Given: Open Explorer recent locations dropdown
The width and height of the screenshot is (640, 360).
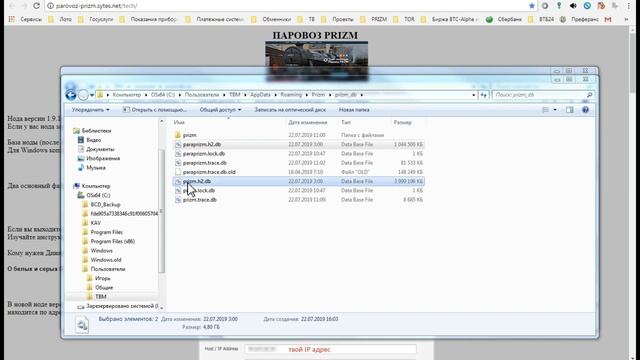Looking at the screenshot, I should click(92, 95).
